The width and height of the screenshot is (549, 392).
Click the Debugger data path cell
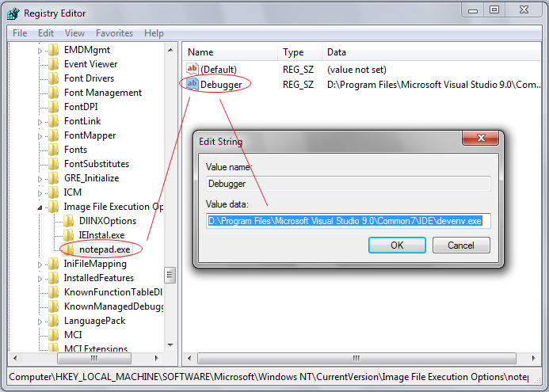coord(434,85)
